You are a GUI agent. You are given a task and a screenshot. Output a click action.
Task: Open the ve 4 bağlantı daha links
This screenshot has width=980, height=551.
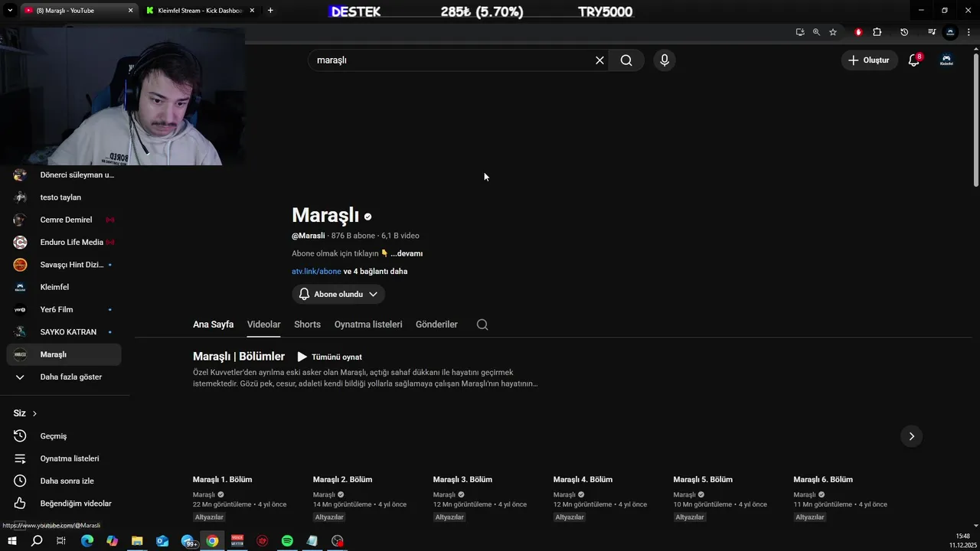375,272
